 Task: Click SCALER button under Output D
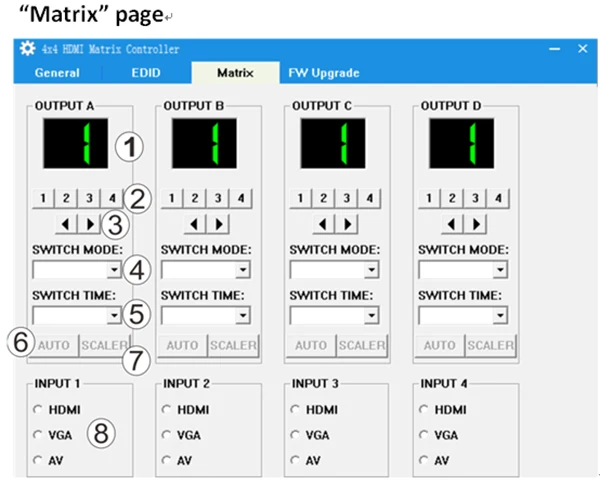click(x=490, y=345)
